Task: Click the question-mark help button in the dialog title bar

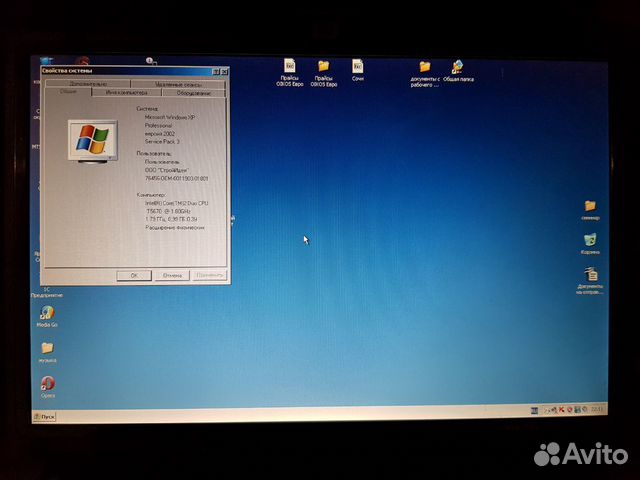Action: click(216, 72)
